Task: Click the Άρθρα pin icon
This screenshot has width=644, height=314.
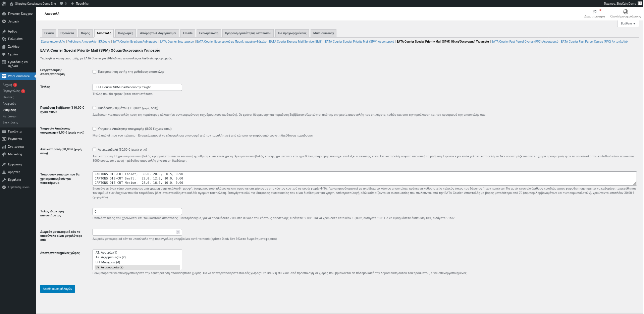Action: [4, 32]
